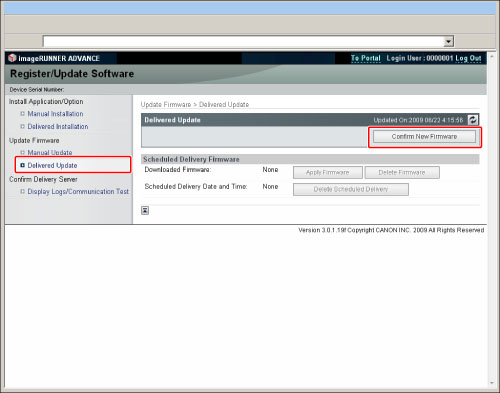Screen dimensions: 500x393
Task: Open Manual Update in sidebar
Action: (50, 152)
